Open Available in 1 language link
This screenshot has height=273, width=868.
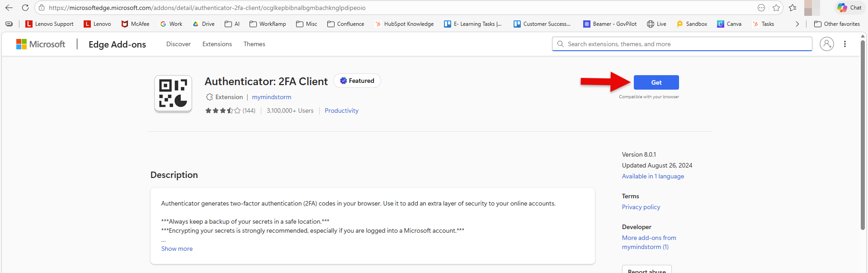click(x=653, y=176)
